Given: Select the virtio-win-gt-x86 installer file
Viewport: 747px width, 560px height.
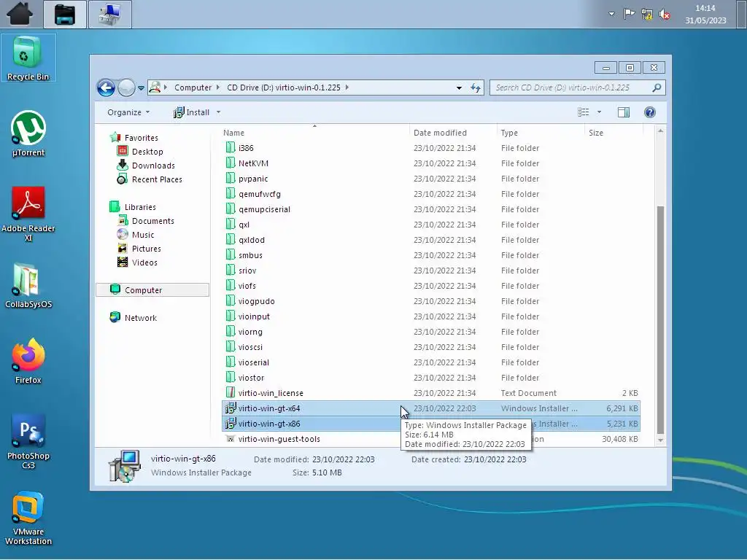Looking at the screenshot, I should tap(431, 424).
